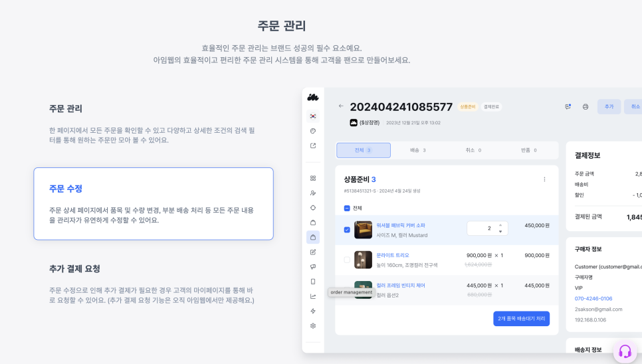Image resolution: width=642 pixels, height=364 pixels.
Task: Click the mustard sofa product thumbnail
Action: point(363,230)
